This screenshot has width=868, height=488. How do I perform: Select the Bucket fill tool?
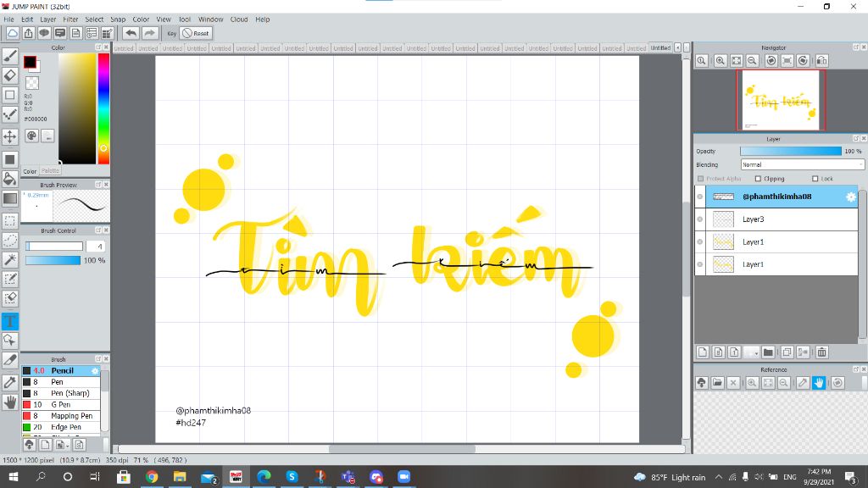[x=10, y=179]
